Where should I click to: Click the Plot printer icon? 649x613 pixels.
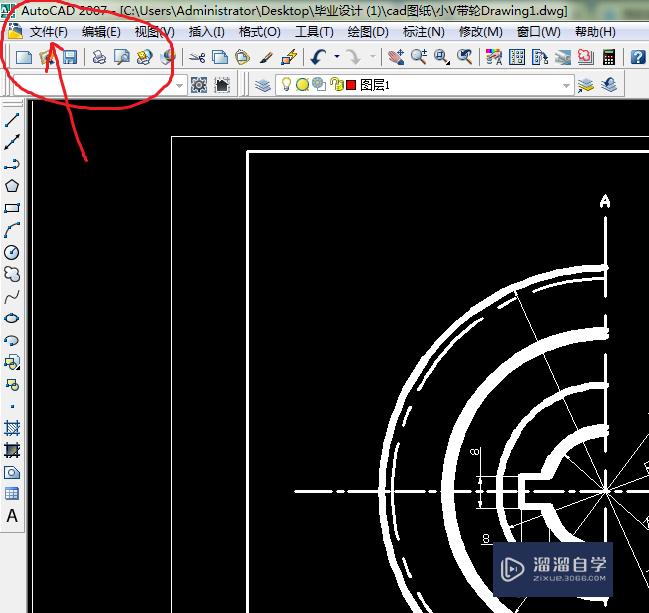(x=99, y=57)
